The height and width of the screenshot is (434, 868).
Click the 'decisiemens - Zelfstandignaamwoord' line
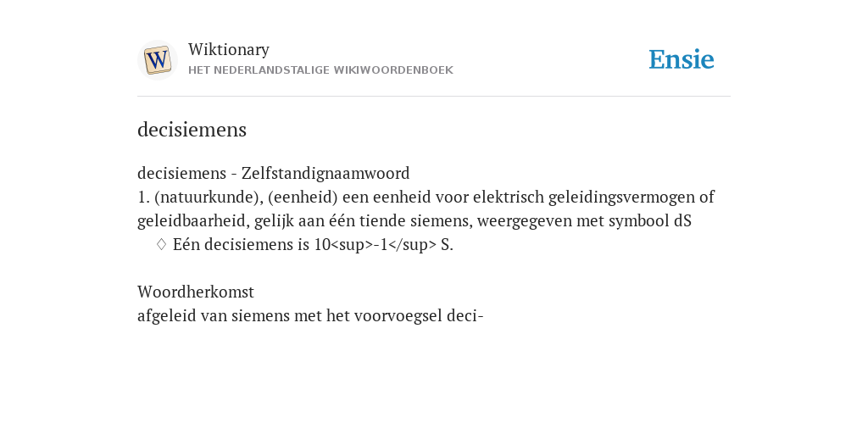[274, 173]
